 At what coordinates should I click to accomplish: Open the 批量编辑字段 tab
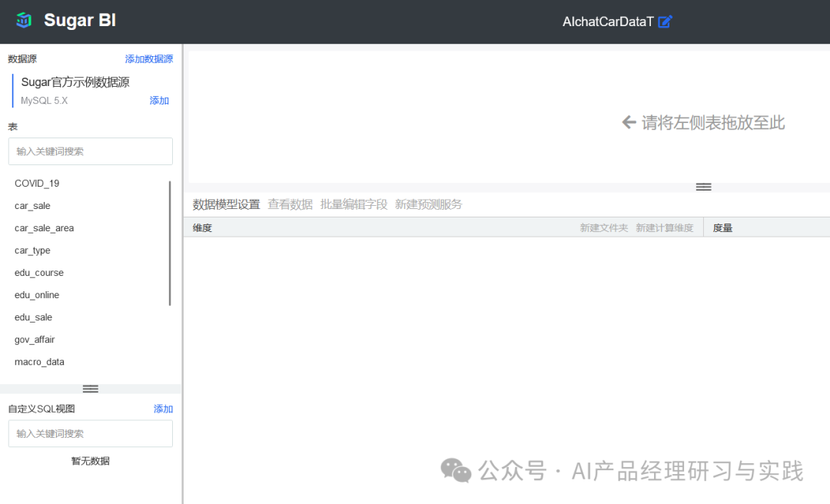tap(354, 204)
